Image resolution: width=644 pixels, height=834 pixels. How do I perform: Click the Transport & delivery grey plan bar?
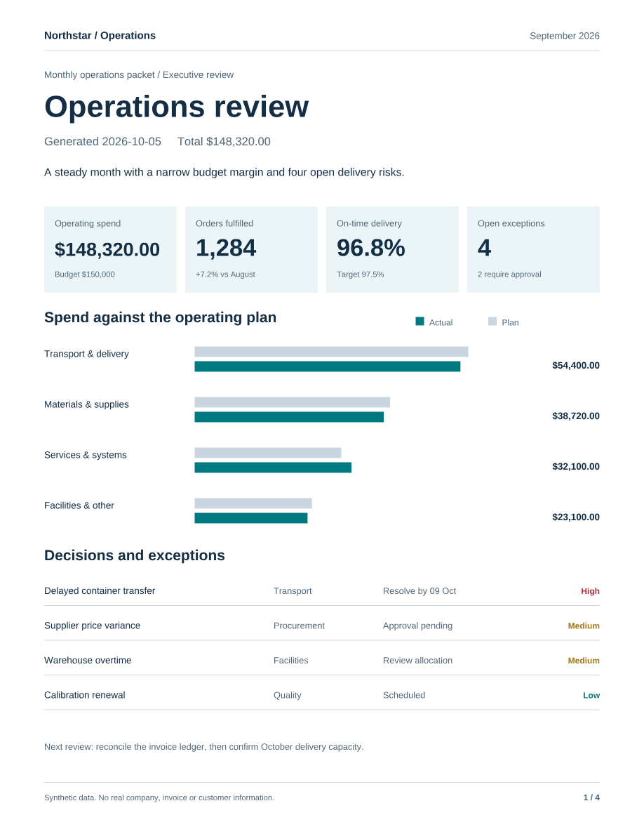coord(331,352)
